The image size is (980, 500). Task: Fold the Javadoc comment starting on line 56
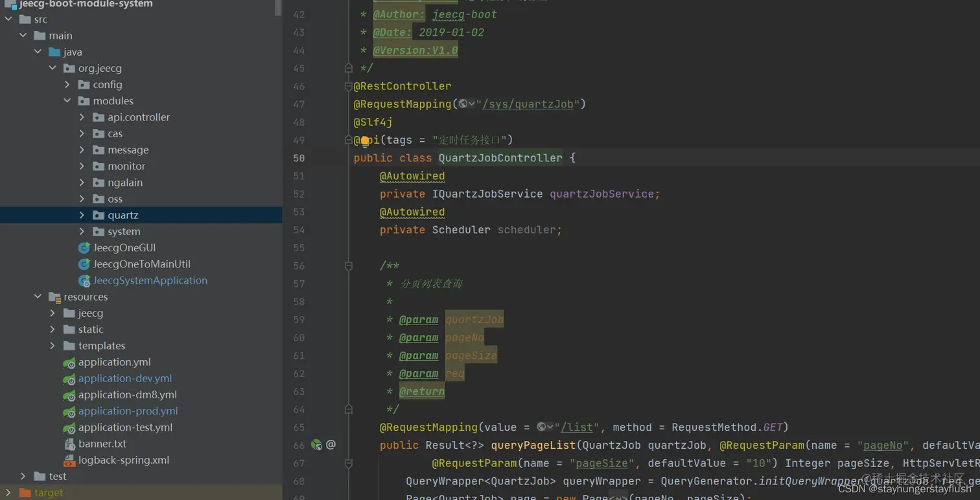348,266
